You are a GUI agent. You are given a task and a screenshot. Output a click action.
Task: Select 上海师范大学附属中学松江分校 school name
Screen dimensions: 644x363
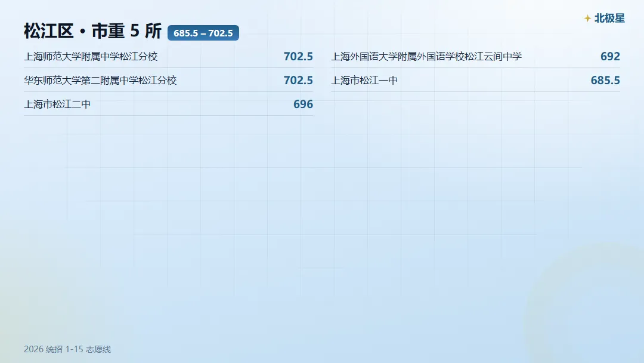91,56
